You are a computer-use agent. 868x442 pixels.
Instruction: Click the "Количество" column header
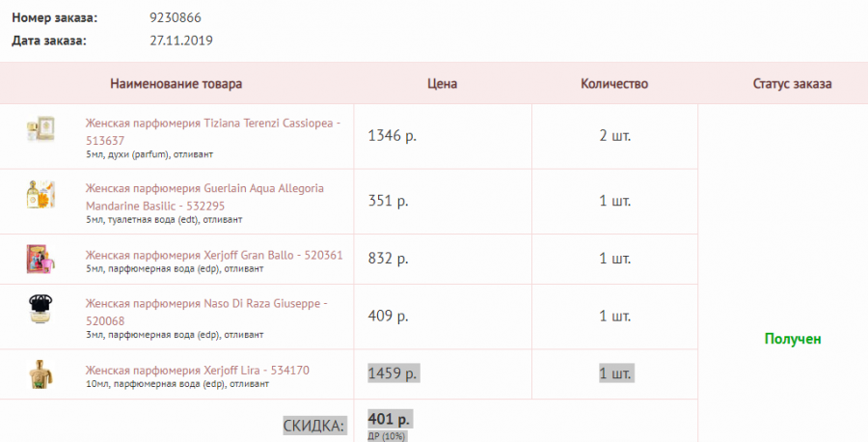(614, 84)
